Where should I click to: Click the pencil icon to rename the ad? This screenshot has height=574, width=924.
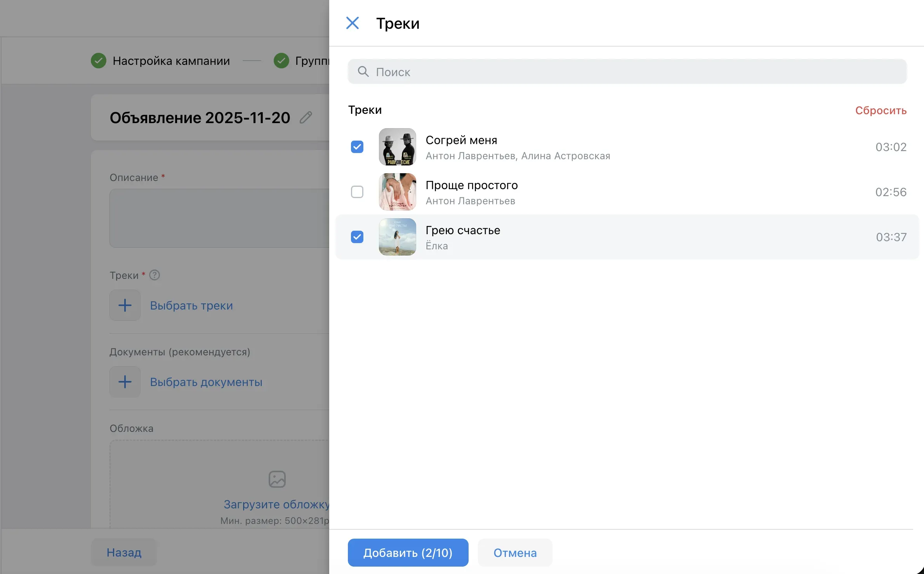[306, 117]
